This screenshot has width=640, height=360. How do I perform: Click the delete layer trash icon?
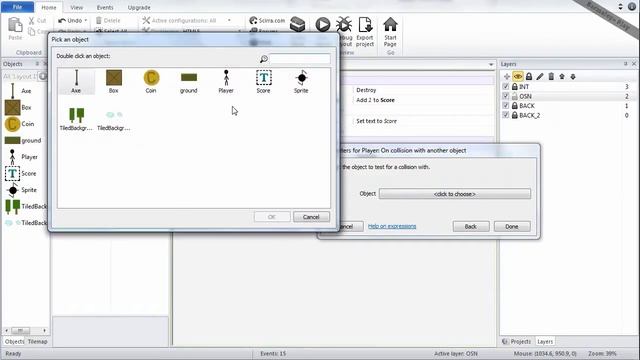pyautogui.click(x=551, y=76)
